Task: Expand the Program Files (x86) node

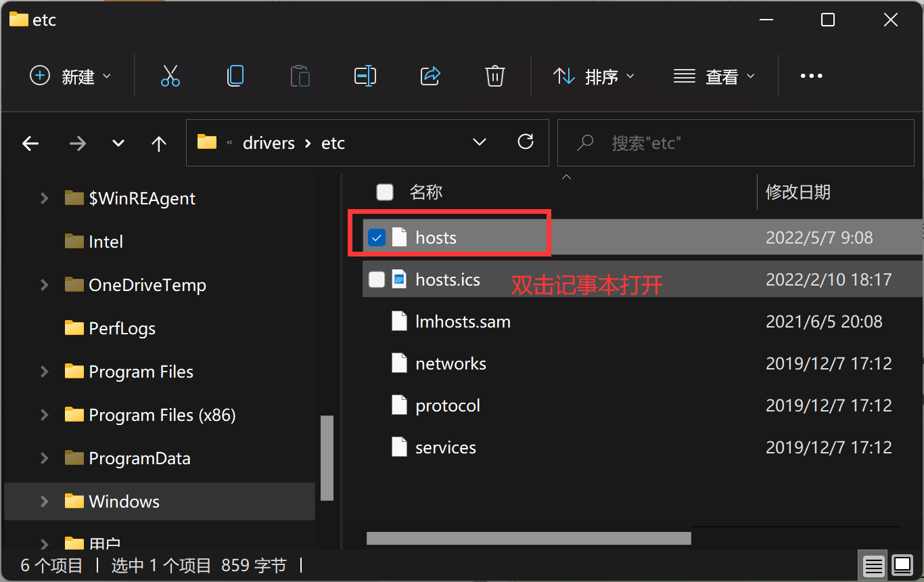Action: pos(44,415)
